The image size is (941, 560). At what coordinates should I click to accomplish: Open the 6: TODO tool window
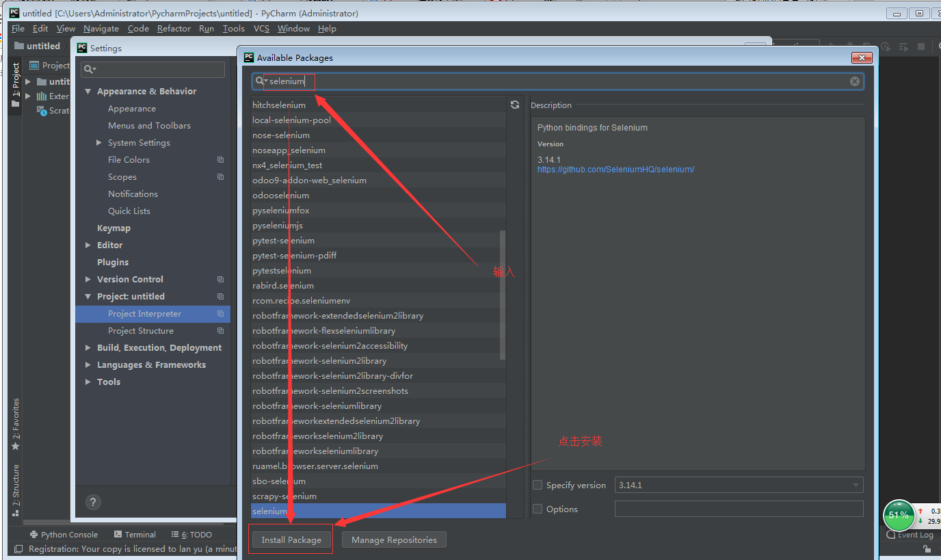[x=191, y=535]
